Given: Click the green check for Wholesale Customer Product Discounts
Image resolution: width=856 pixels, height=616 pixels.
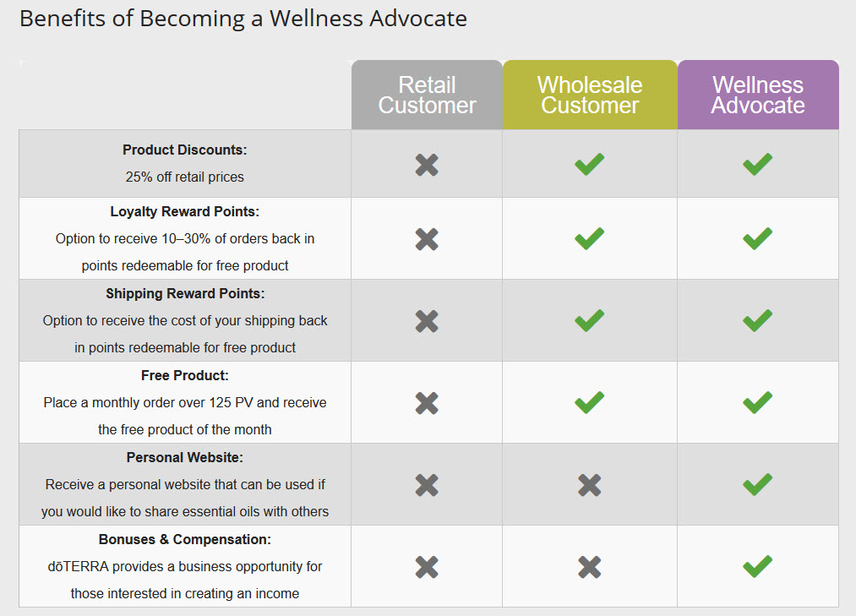Looking at the screenshot, I should 590,164.
